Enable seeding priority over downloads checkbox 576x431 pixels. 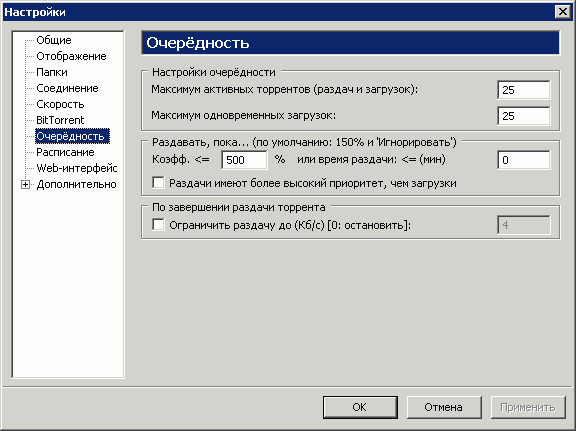coord(158,183)
